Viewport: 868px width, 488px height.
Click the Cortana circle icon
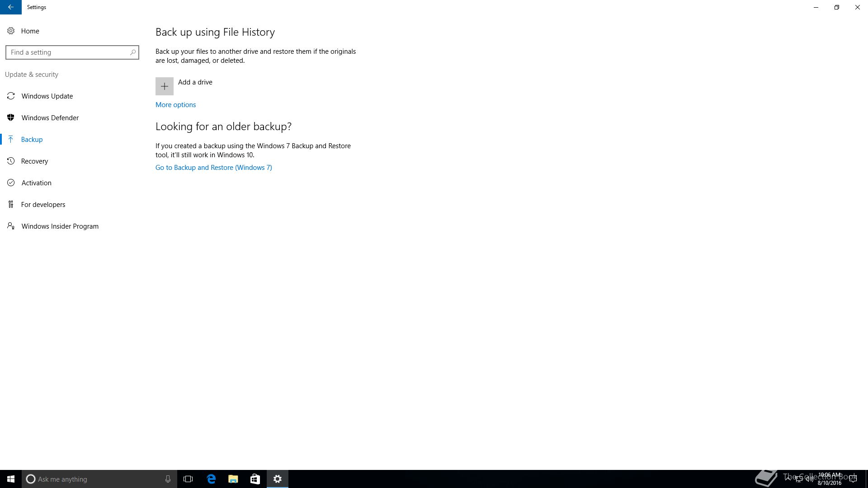tap(30, 479)
